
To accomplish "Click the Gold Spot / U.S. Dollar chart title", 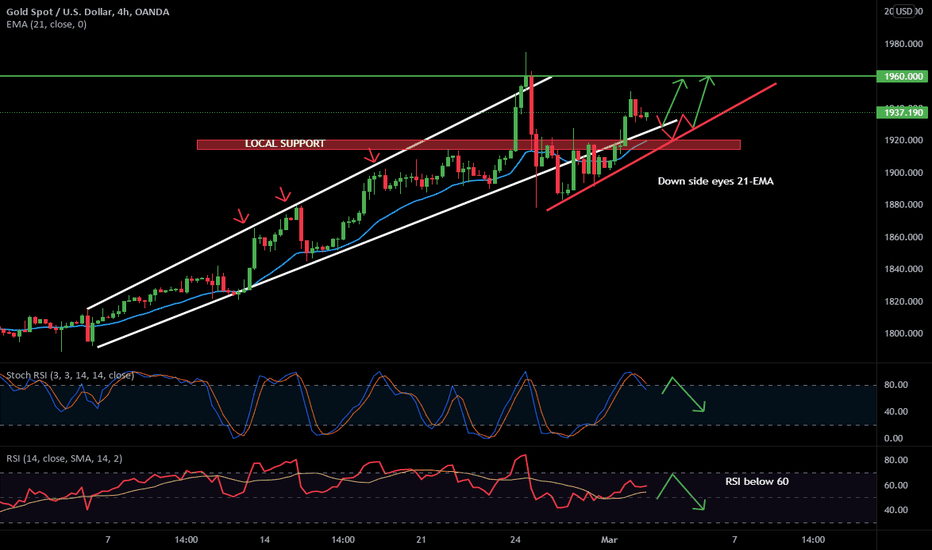I will pos(87,11).
